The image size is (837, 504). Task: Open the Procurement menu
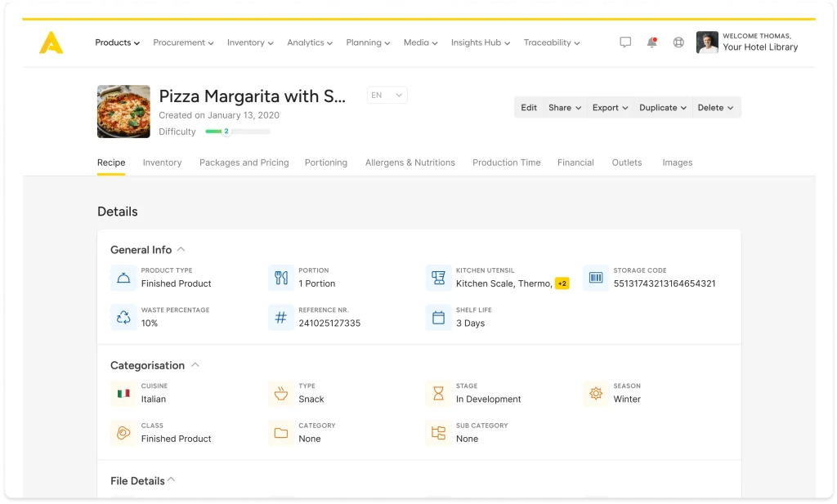tap(183, 42)
